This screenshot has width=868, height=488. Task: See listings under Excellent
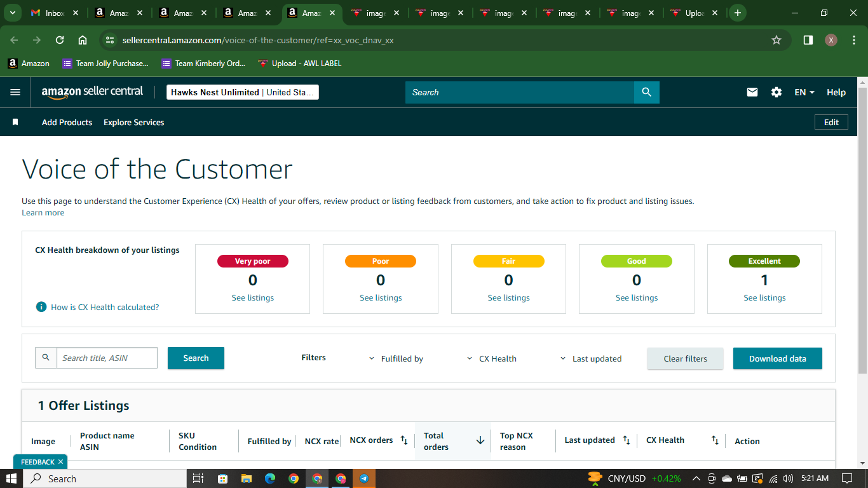tap(764, 297)
